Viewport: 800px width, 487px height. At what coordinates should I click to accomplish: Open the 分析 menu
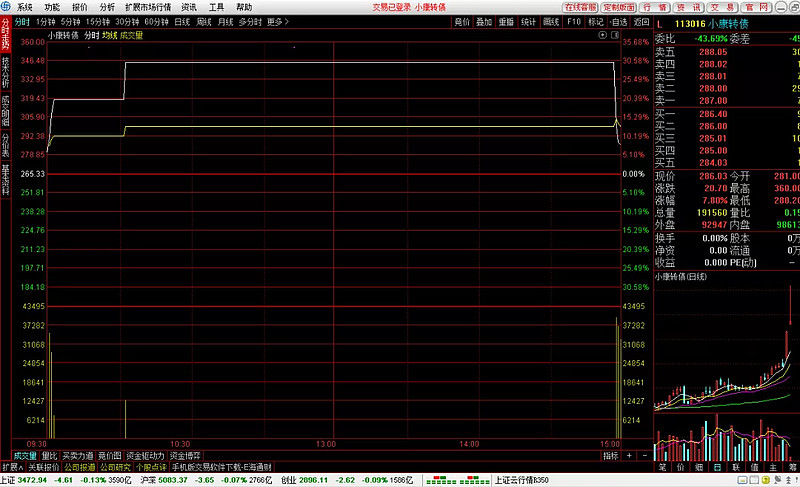click(x=107, y=7)
